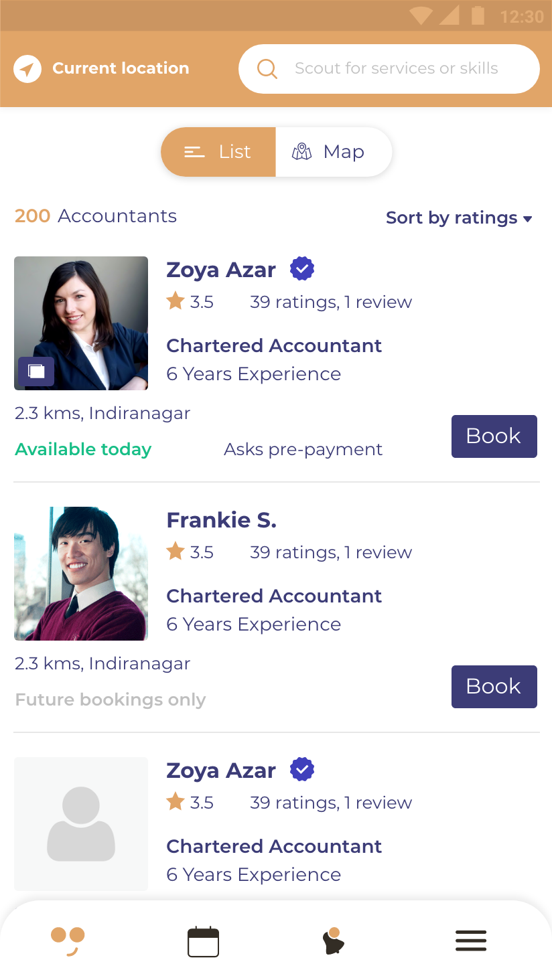Viewport: 552px width, 980px height.
Task: Type in the Scout for services search field
Action: (397, 68)
